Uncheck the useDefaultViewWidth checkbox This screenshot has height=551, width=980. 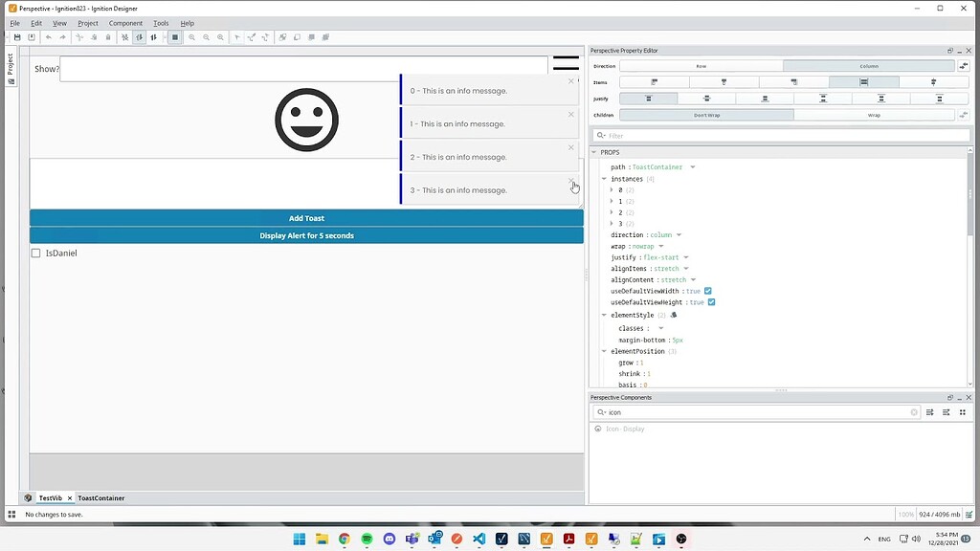coord(708,291)
